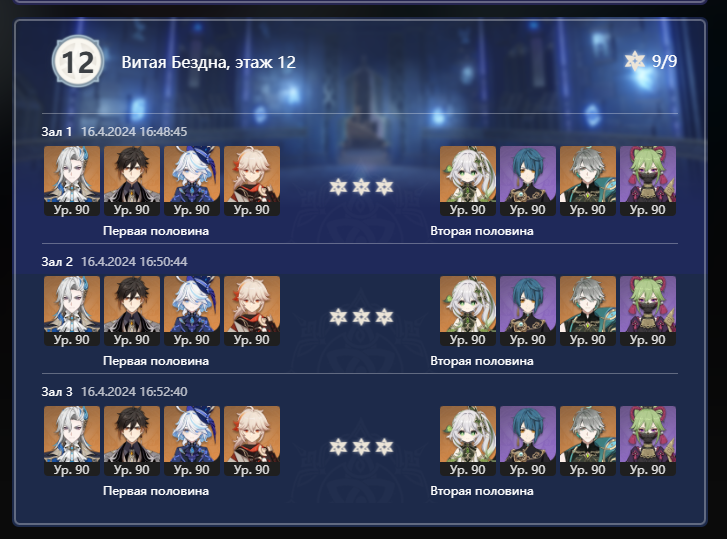
Task: Select Neuvillette portrait in Зал 1 first half
Action: pyautogui.click(x=72, y=181)
